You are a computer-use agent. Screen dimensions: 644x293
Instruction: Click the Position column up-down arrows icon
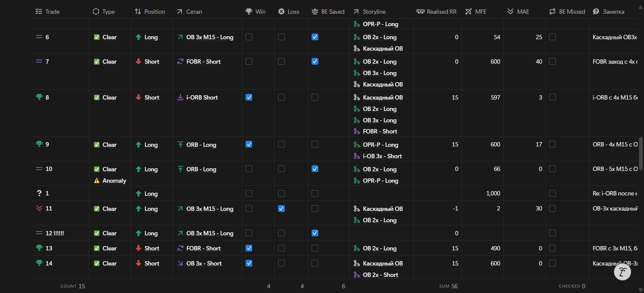coord(138,11)
